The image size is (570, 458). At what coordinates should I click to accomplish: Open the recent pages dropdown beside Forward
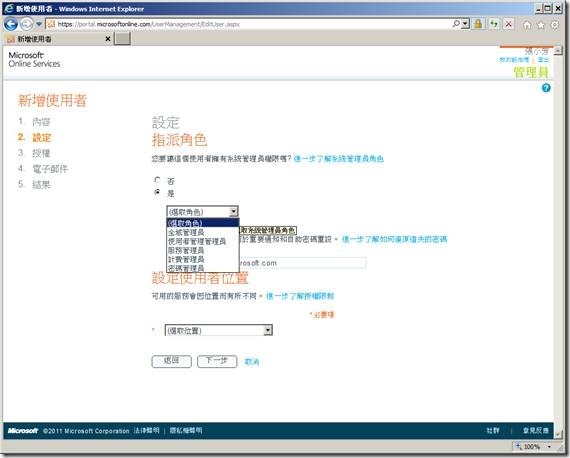(39, 24)
